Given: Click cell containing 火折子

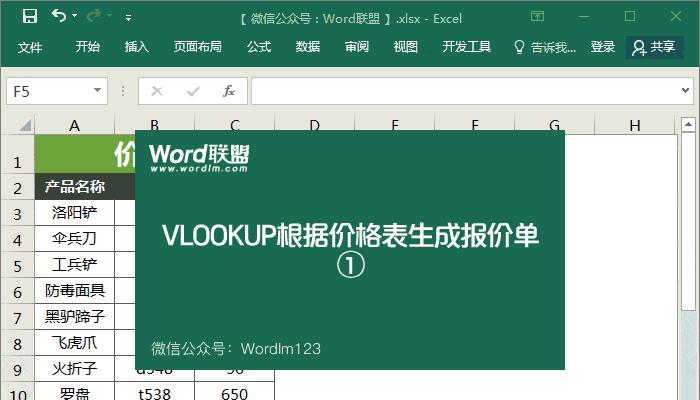Looking at the screenshot, I should pos(75,369).
